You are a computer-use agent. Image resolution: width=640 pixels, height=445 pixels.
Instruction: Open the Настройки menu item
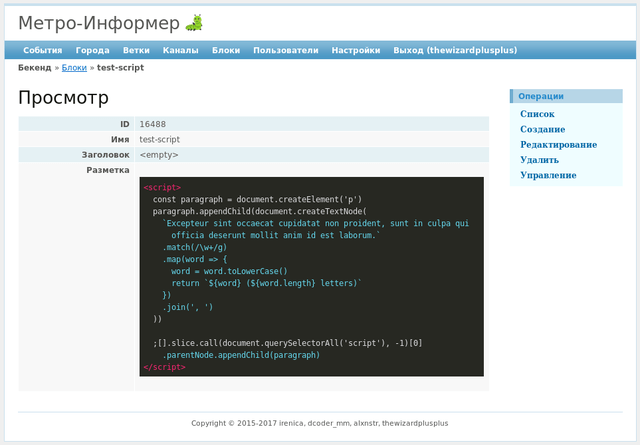(x=356, y=50)
